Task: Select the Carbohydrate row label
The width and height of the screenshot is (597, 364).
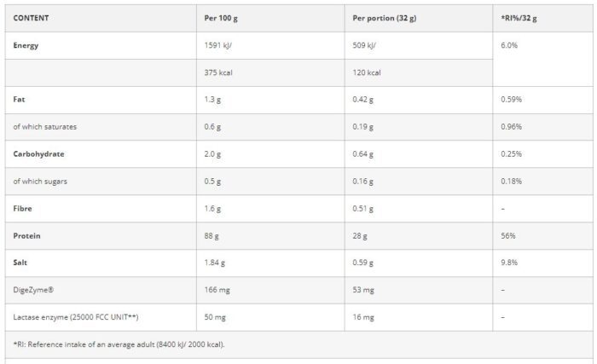Action: [x=40, y=154]
